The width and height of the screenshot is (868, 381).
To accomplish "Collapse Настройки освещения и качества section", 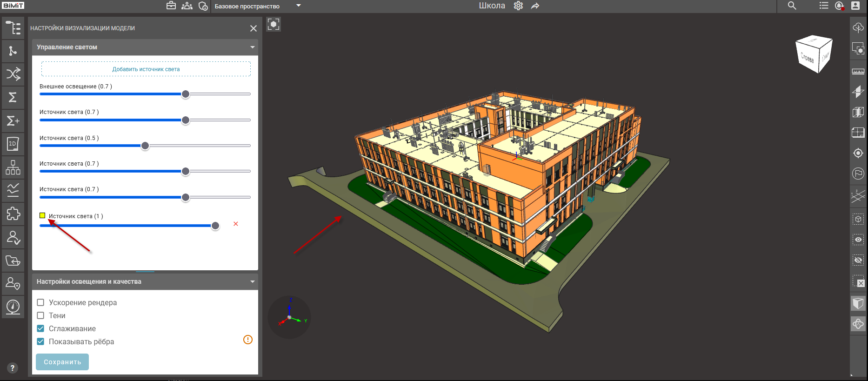I will point(252,281).
